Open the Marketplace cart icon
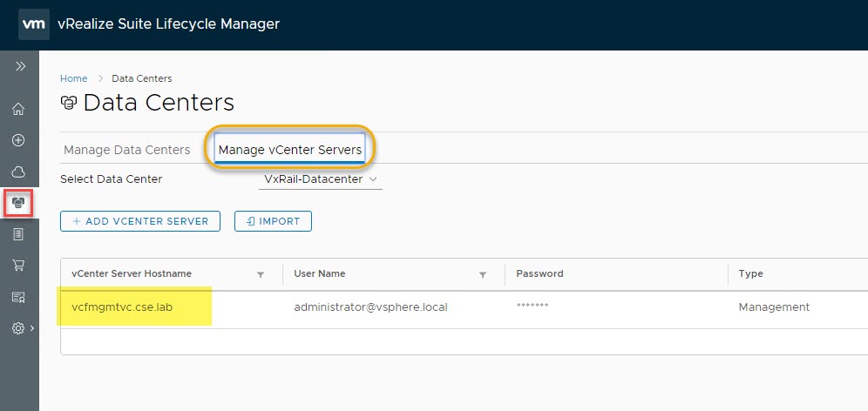868x411 pixels. point(18,266)
